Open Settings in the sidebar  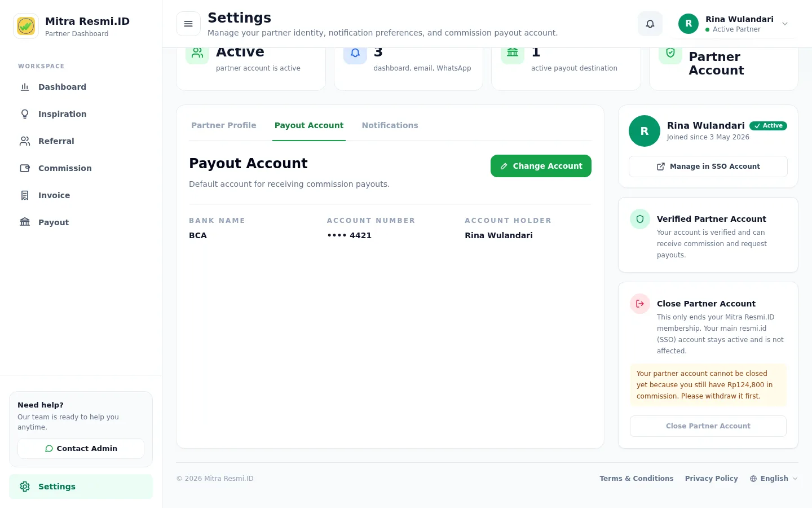(x=81, y=487)
